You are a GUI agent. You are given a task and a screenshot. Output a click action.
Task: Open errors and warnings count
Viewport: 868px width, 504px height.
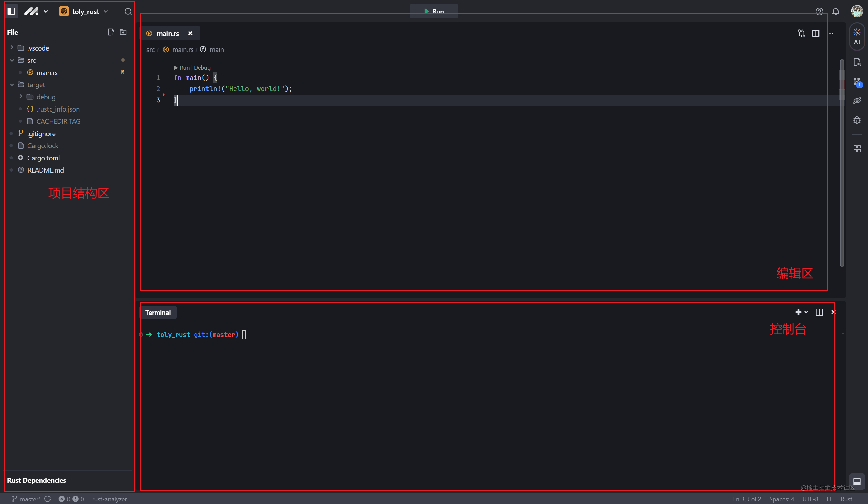pyautogui.click(x=71, y=499)
